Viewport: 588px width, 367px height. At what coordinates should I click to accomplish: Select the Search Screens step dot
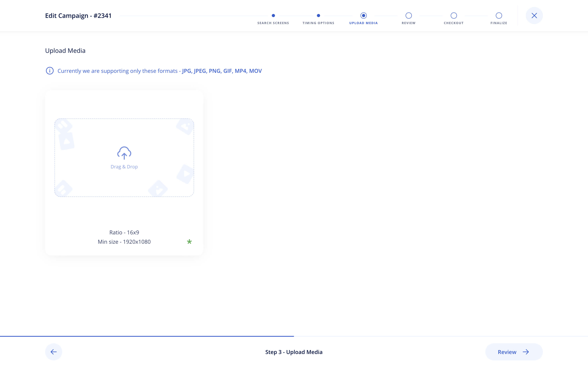pos(273,16)
